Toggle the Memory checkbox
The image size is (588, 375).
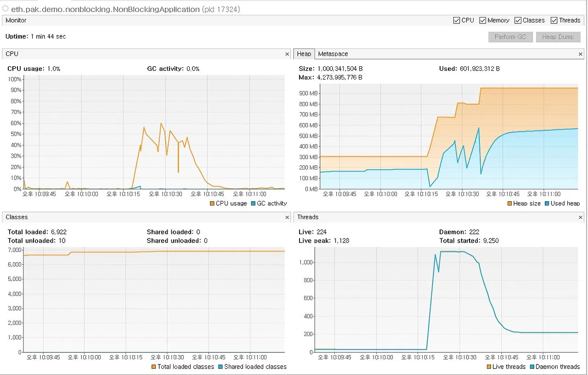tap(483, 20)
